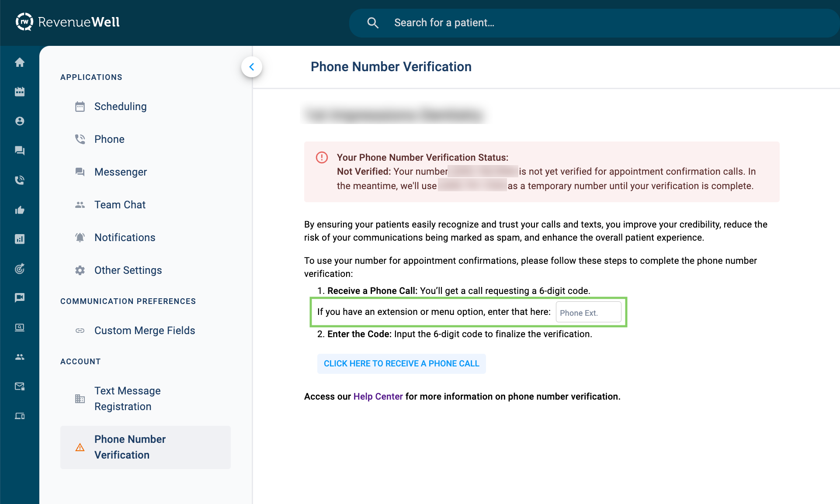This screenshot has width=840, height=504.
Task: Open the Help Center link
Action: 378,397
